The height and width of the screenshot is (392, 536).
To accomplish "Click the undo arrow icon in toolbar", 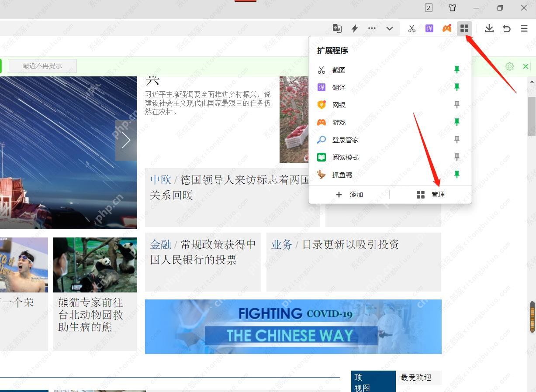I will tap(507, 28).
